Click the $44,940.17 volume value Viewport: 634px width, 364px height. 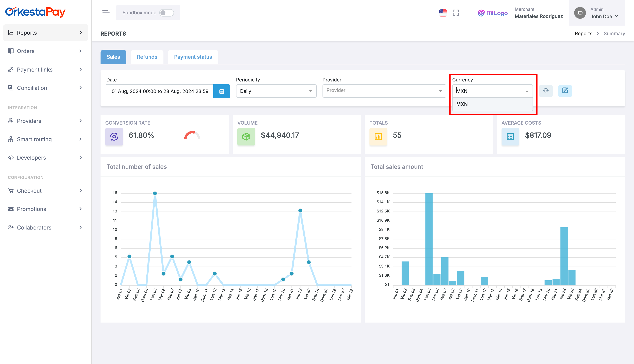click(x=280, y=135)
